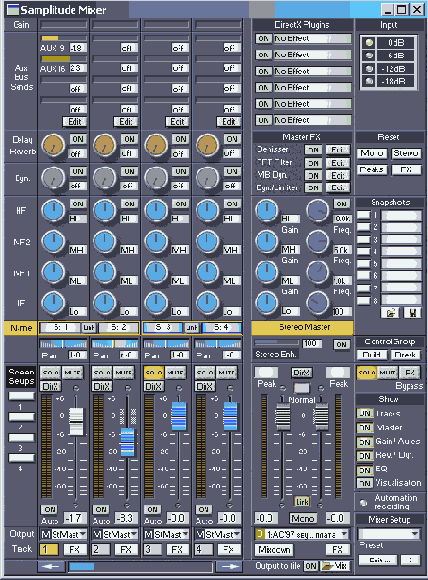The image size is (428, 580).
Task: Activate the master section Solo button
Action: click(x=367, y=373)
